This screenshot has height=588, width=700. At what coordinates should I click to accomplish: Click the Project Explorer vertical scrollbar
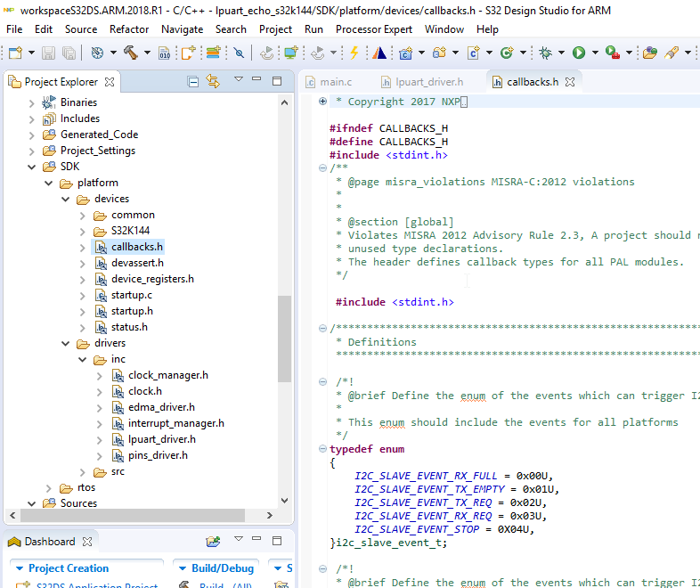coord(285,339)
